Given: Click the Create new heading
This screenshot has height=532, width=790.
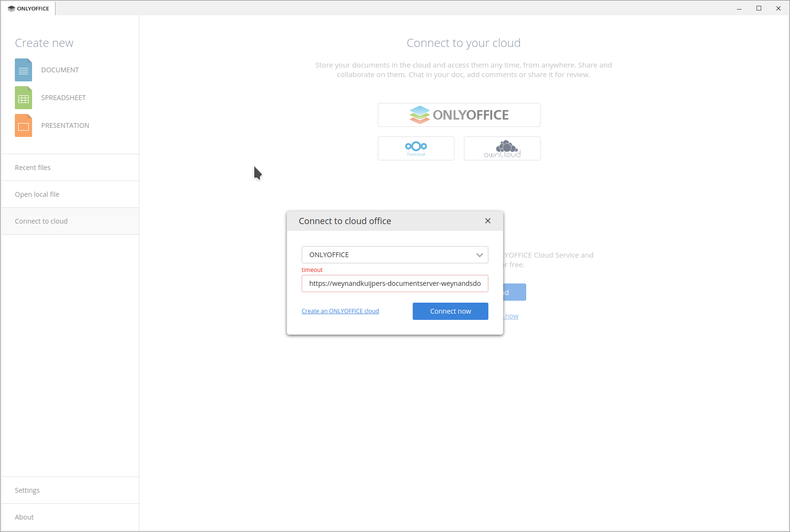Looking at the screenshot, I should 44,43.
